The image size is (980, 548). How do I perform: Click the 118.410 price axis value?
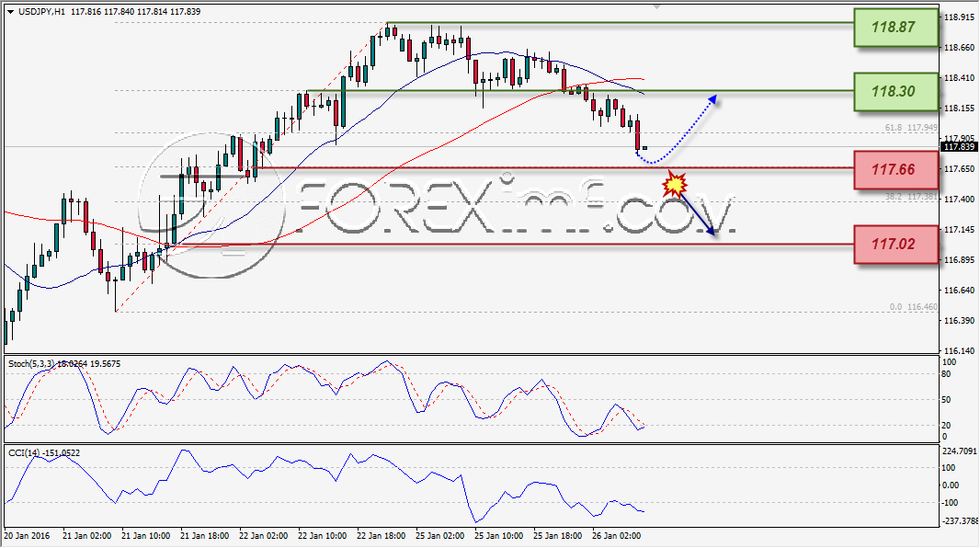(960, 78)
